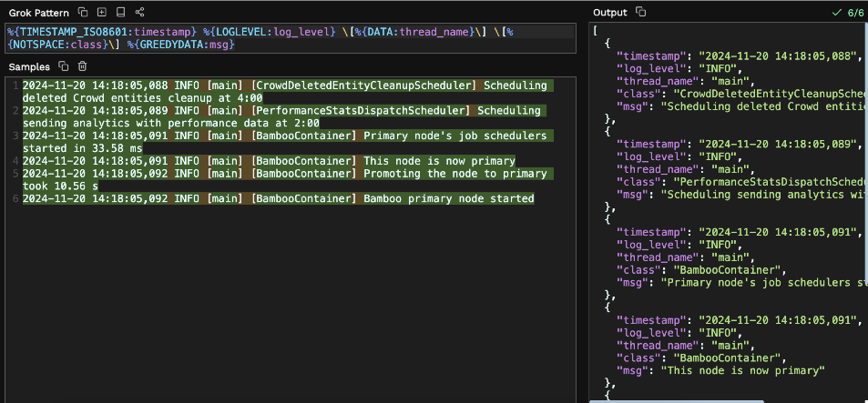The height and width of the screenshot is (403, 868).
Task: Click opening bracket '[' at top of Output
Action: click(595, 31)
